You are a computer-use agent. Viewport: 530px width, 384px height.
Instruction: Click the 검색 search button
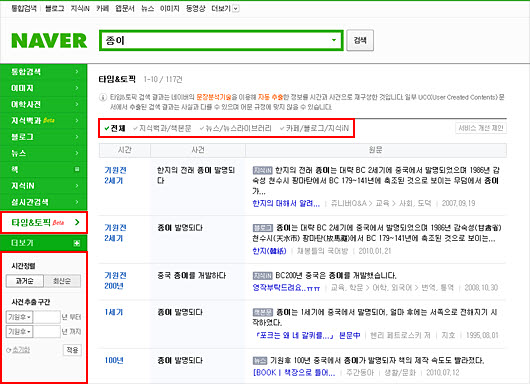360,40
